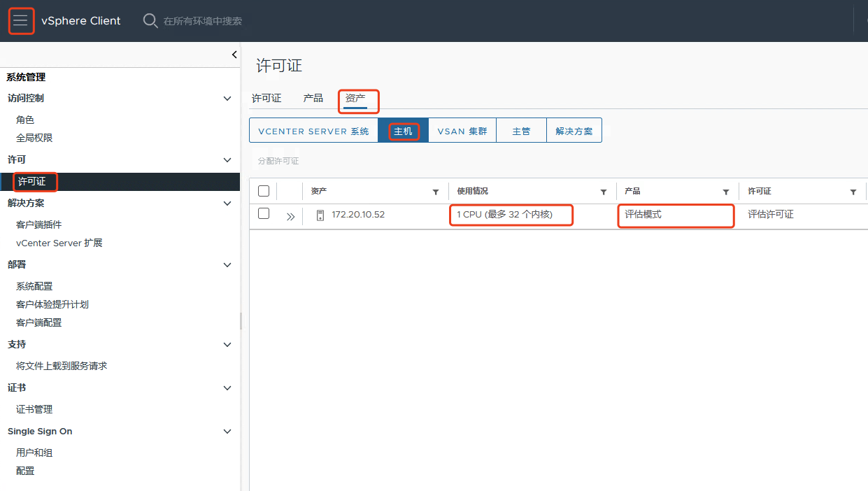Select the 解决方案 asset view
868x491 pixels.
(574, 131)
